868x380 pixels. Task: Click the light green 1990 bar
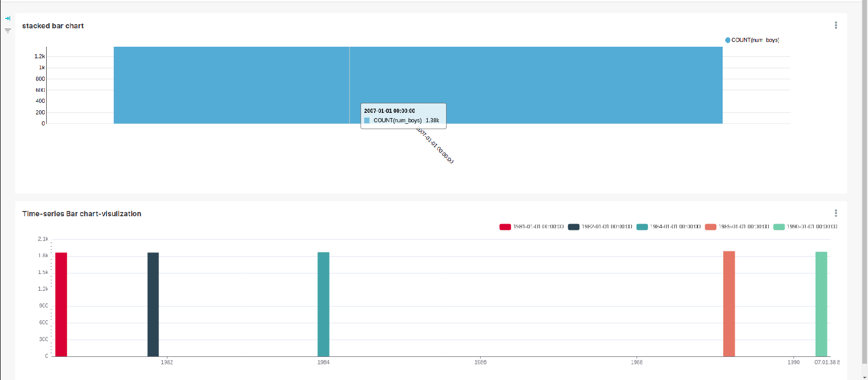[821, 304]
